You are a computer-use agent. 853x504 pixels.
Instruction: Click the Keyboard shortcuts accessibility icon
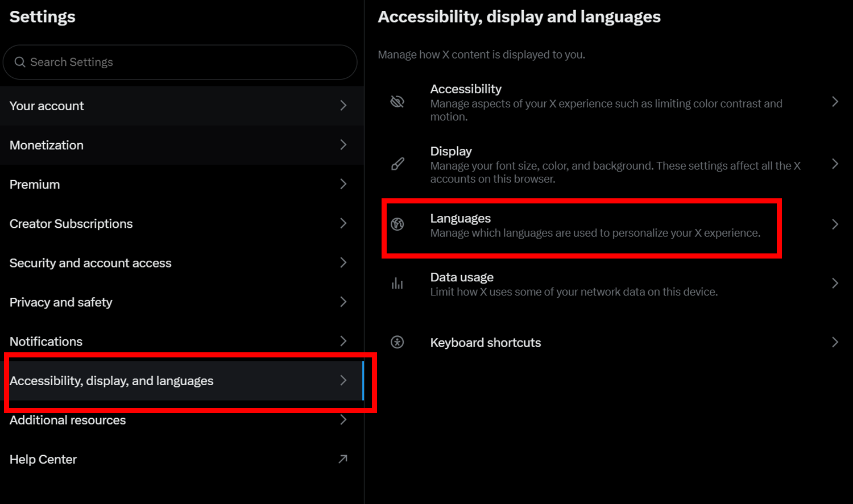pyautogui.click(x=397, y=342)
